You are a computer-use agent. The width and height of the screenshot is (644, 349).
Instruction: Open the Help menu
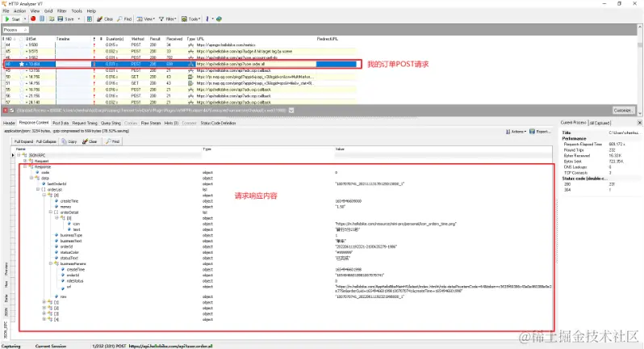click(x=91, y=11)
